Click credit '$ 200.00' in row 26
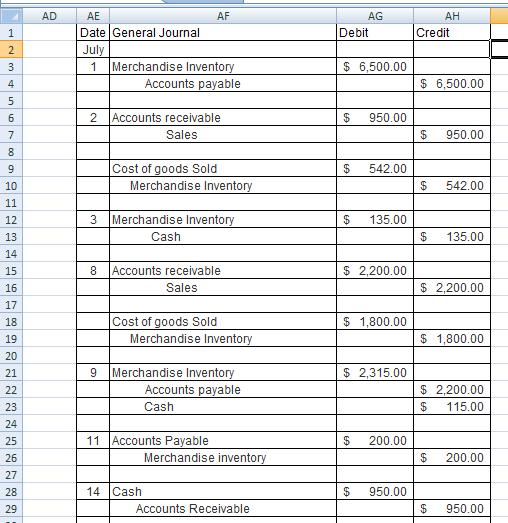Image resolution: width=508 pixels, height=523 pixels. 452,458
